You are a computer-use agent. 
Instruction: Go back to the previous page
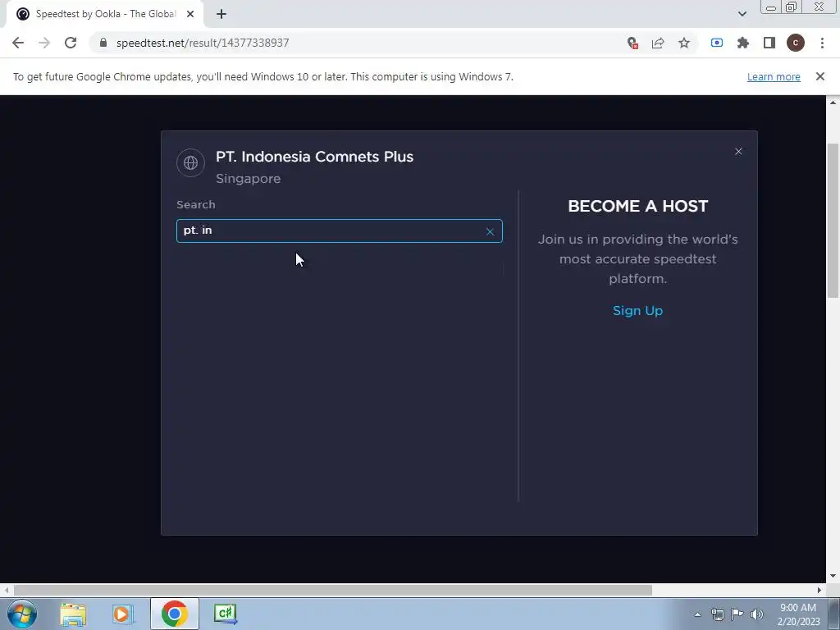(x=18, y=43)
